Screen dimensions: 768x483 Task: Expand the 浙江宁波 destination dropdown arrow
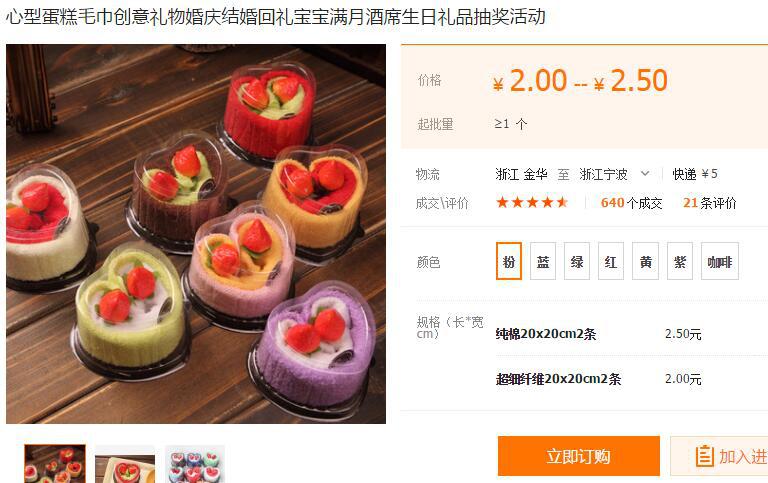pos(645,173)
